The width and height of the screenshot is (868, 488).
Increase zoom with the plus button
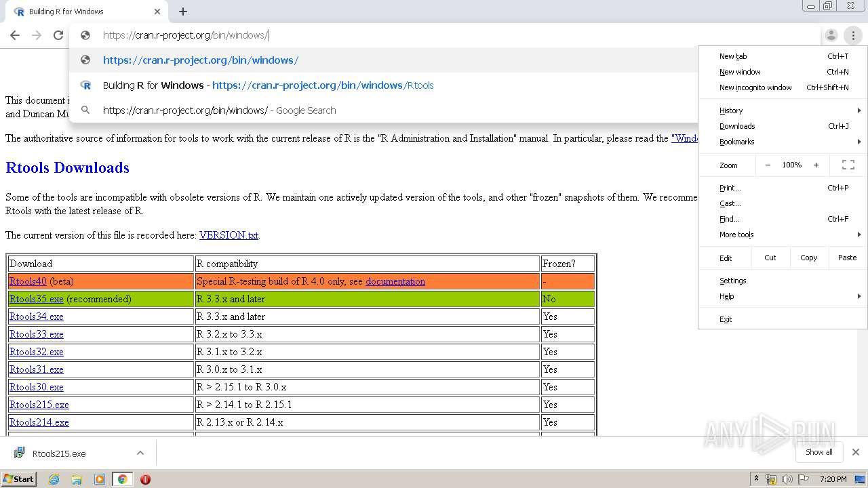click(816, 165)
